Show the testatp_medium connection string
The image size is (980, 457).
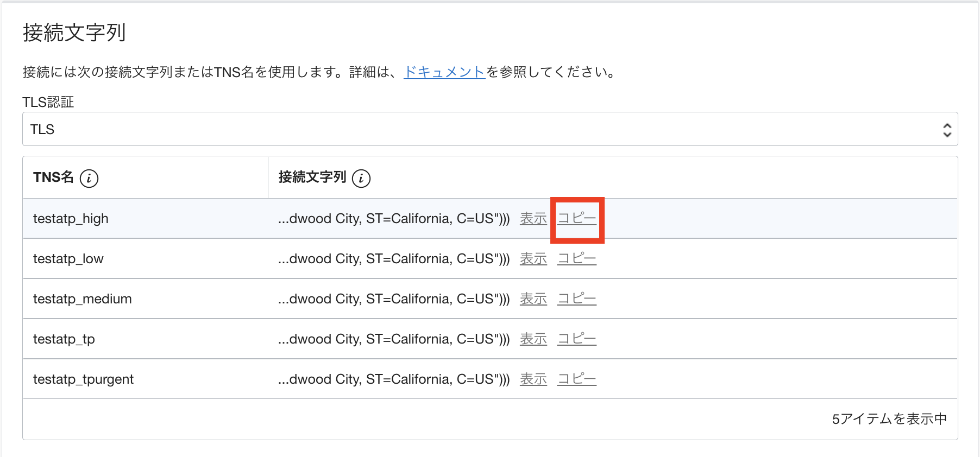pos(533,299)
